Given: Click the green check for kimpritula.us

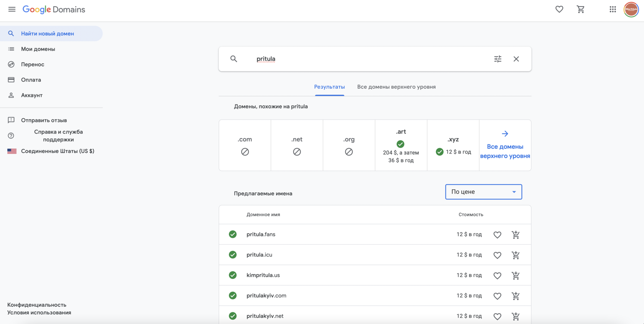Looking at the screenshot, I should [233, 275].
